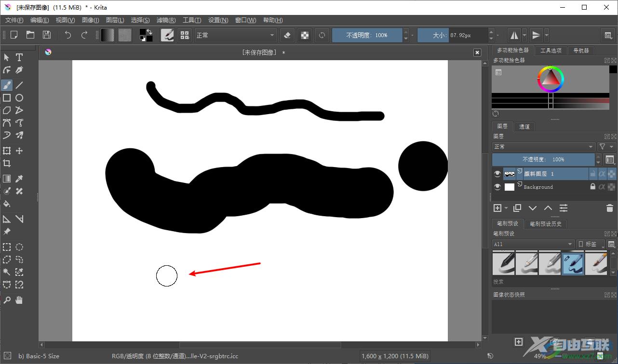The width and height of the screenshot is (618, 364).
Task: Adjust the toolbar 不透明度 100% slider
Action: 367,35
